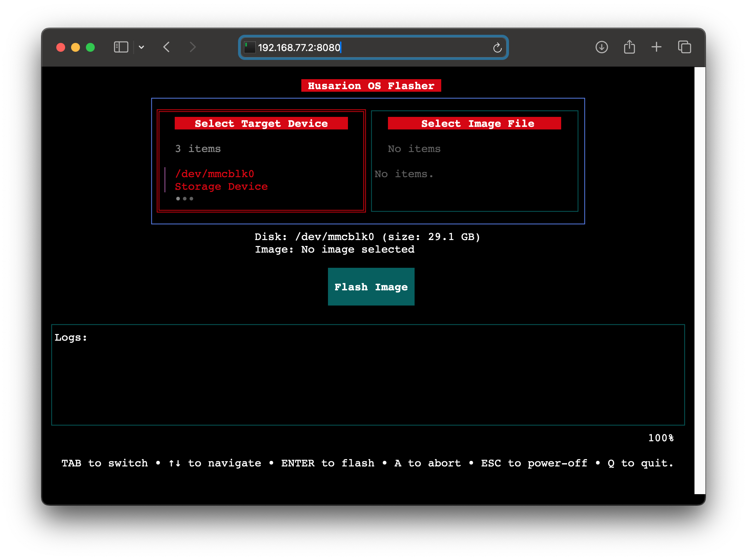Minimize the window with yellow button

pyautogui.click(x=76, y=47)
